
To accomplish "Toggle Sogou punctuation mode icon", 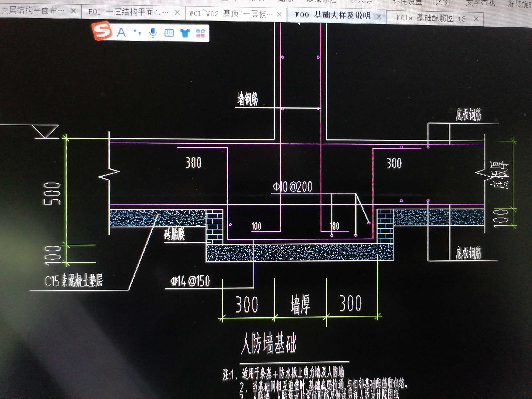I will pos(137,32).
